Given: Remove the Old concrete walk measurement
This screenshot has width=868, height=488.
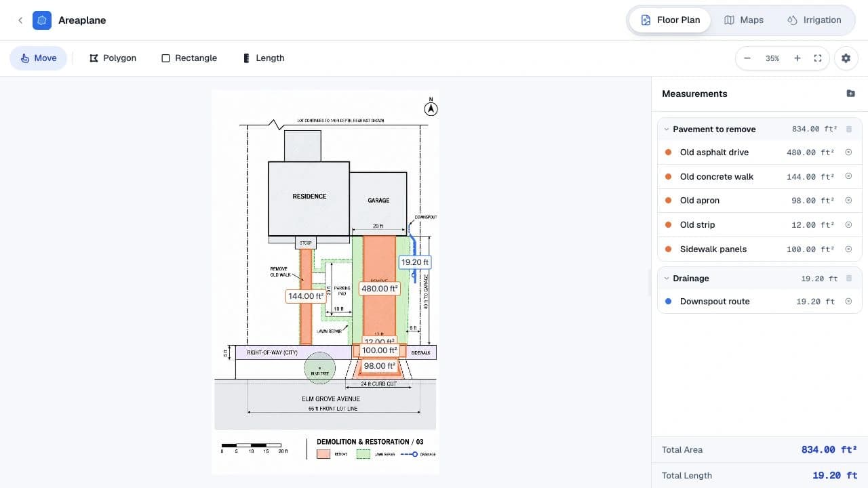Looking at the screenshot, I should pos(848,177).
